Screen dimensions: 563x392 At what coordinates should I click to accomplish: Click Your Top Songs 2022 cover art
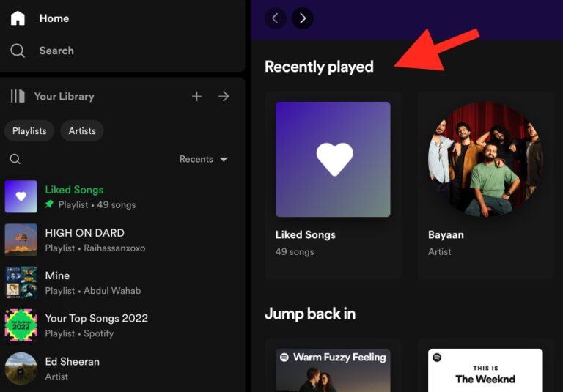tap(21, 325)
